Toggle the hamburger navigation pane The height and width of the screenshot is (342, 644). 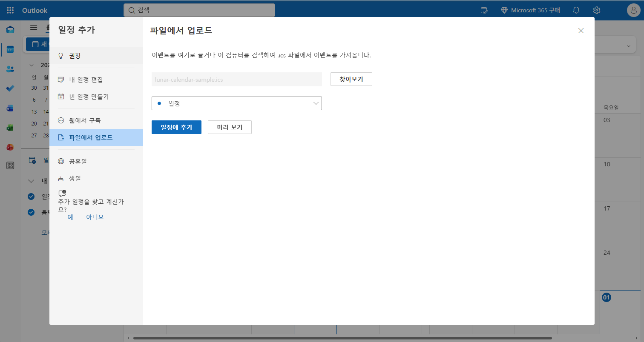[x=34, y=28]
